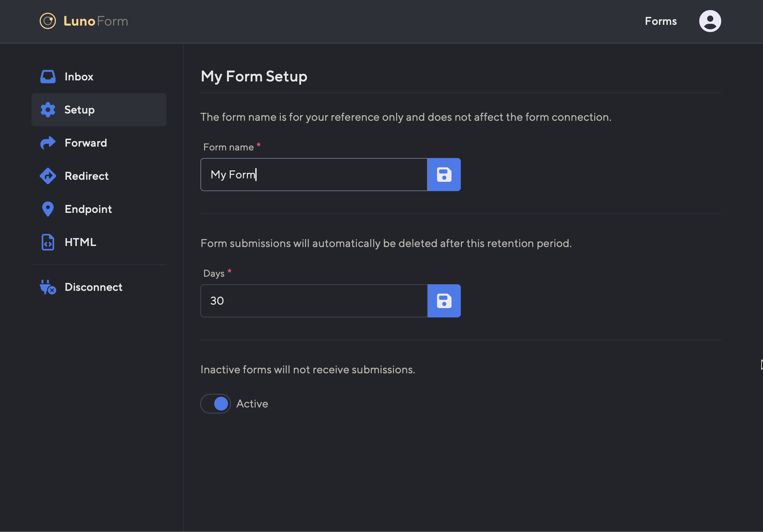Open the Inbox sidebar section

pos(79,77)
